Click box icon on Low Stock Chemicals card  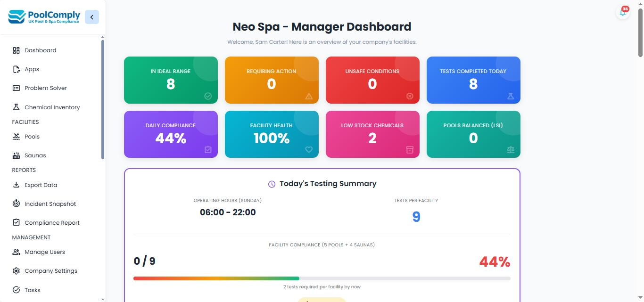click(410, 150)
